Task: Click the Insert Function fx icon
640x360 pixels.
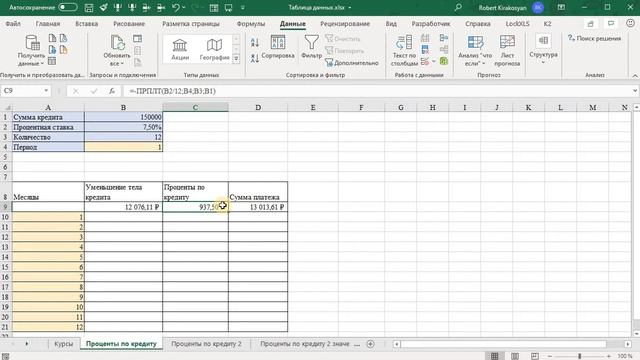Action: (x=112, y=91)
